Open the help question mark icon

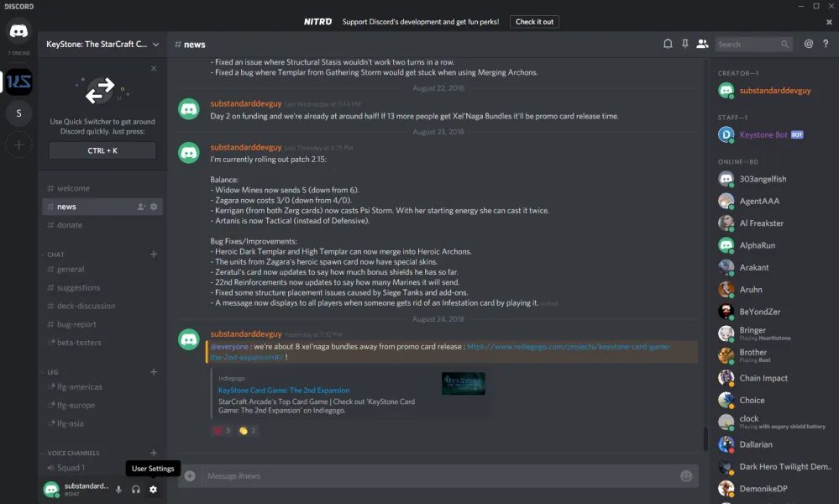(x=826, y=44)
